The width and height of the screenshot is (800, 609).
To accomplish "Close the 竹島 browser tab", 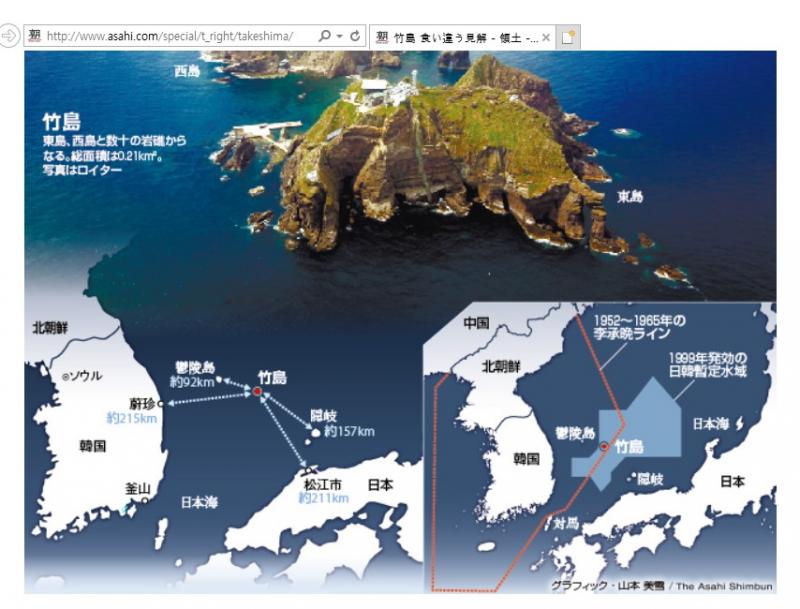I will pyautogui.click(x=546, y=38).
